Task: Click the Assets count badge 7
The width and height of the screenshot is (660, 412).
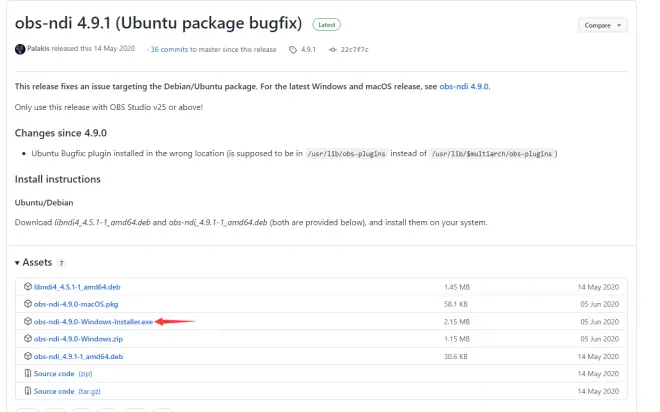Action: (x=61, y=263)
